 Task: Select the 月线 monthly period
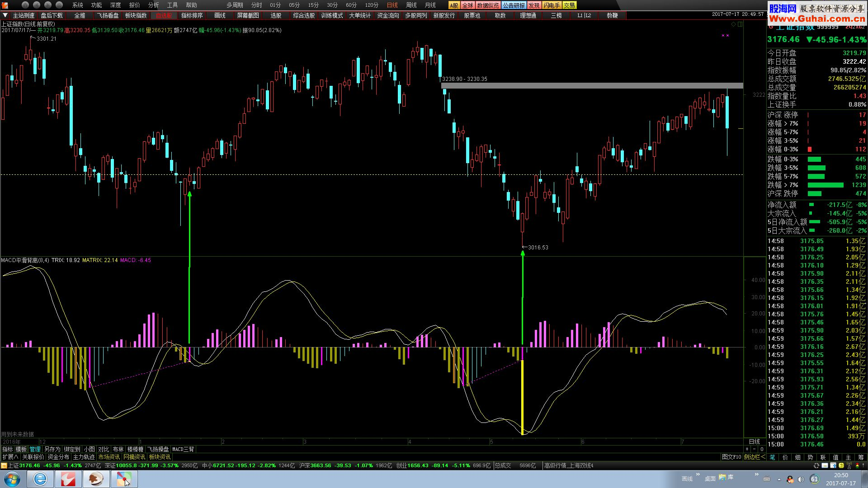(x=430, y=5)
